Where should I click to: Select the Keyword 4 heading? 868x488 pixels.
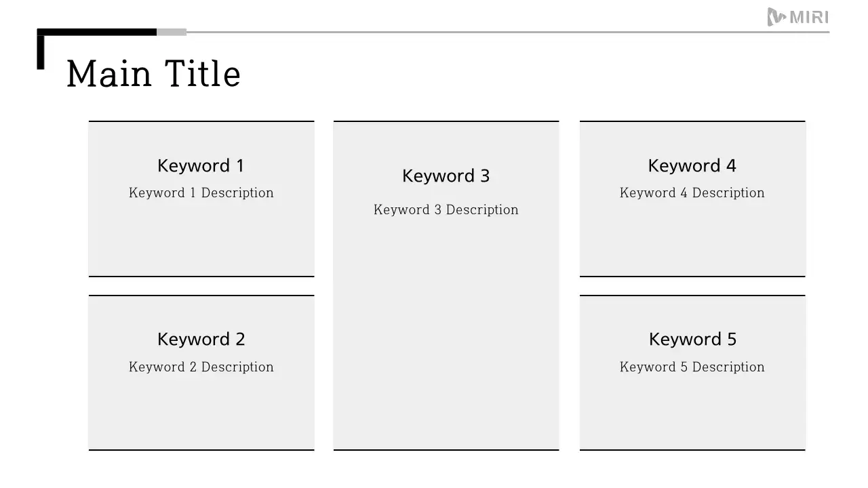tap(692, 166)
